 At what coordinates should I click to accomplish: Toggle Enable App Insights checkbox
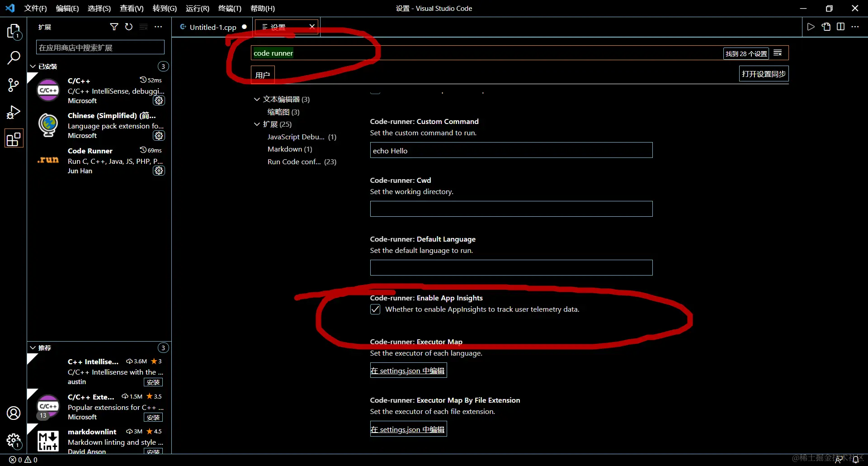(375, 309)
